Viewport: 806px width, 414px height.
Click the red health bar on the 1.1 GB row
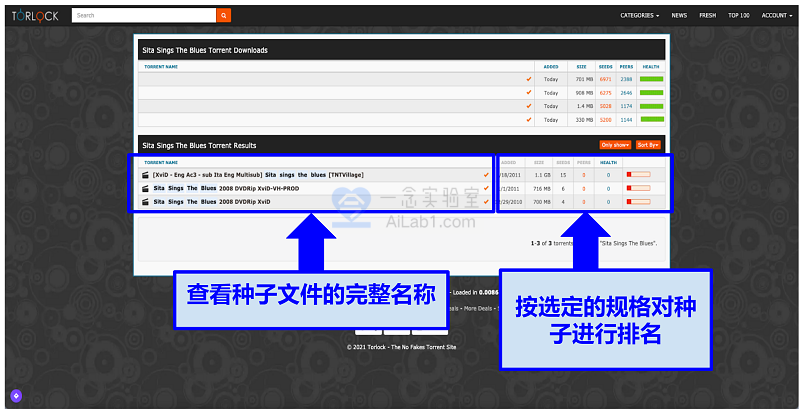click(x=638, y=175)
